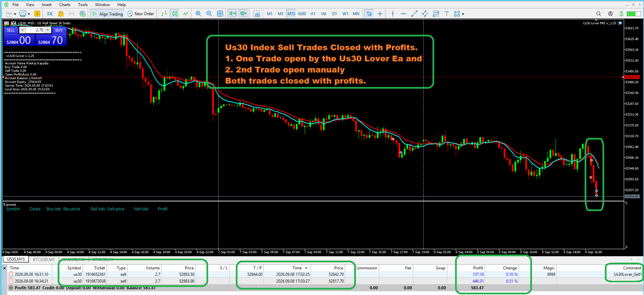Toggle candlestick chart display mode
644x295 pixels.
coord(175,13)
